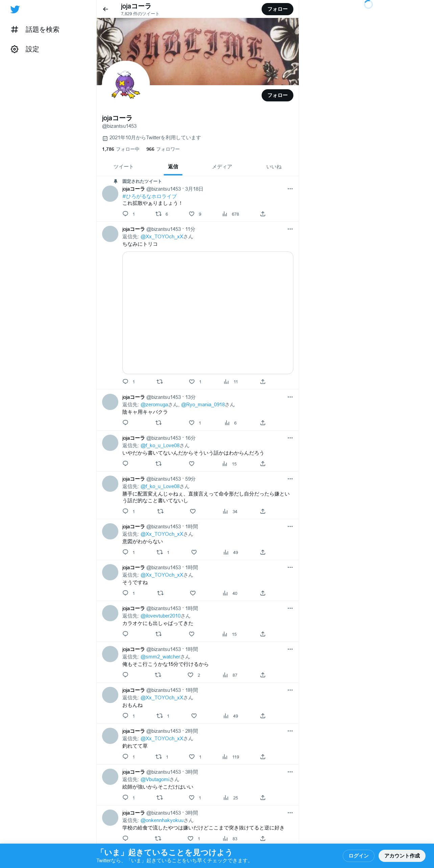Open more options on the pinned tweet
The image size is (434, 868).
click(290, 189)
